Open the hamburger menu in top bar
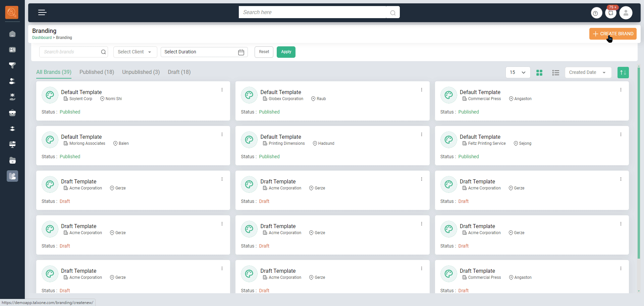 click(42, 13)
